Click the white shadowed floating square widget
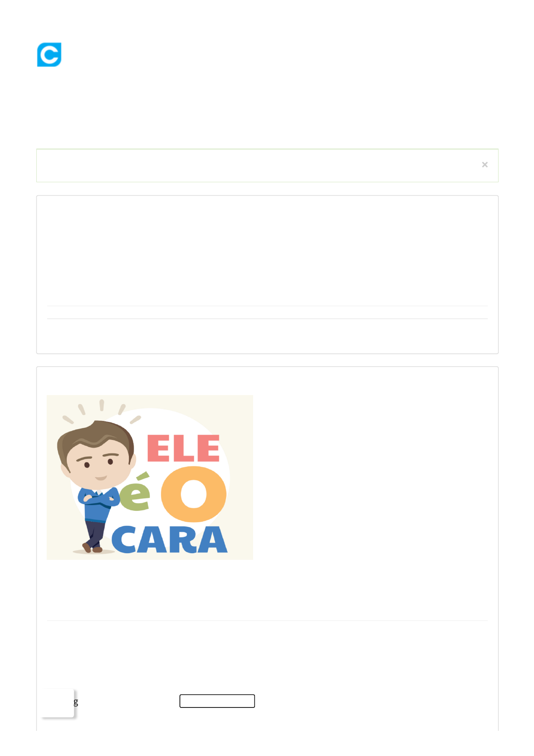The image size is (534, 756). point(58,703)
